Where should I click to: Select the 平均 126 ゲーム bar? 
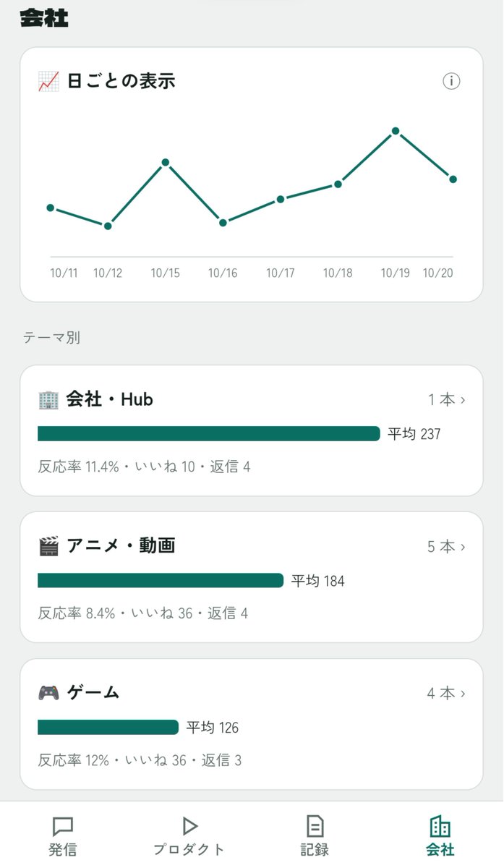click(108, 727)
